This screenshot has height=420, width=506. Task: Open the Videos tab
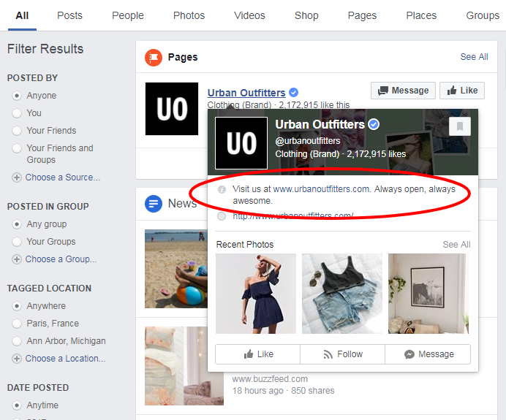click(249, 15)
